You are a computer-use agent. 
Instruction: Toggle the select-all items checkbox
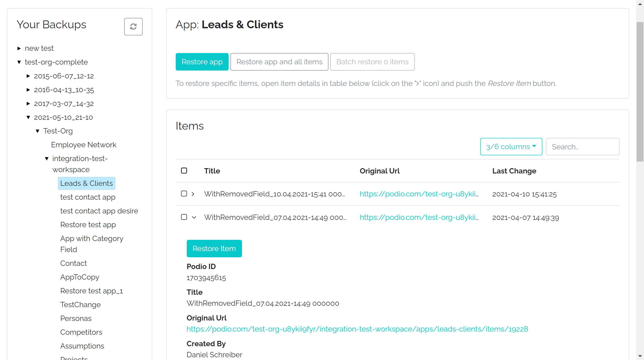184,171
